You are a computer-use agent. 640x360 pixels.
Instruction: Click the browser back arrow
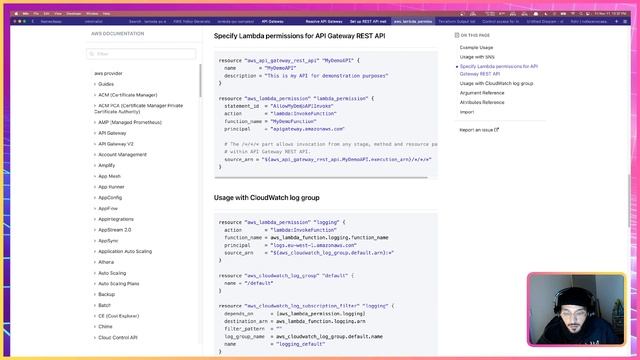33,21
